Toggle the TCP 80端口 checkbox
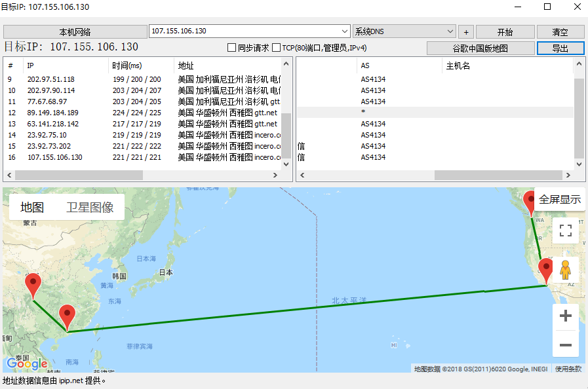This screenshot has height=389, width=588. (276, 48)
